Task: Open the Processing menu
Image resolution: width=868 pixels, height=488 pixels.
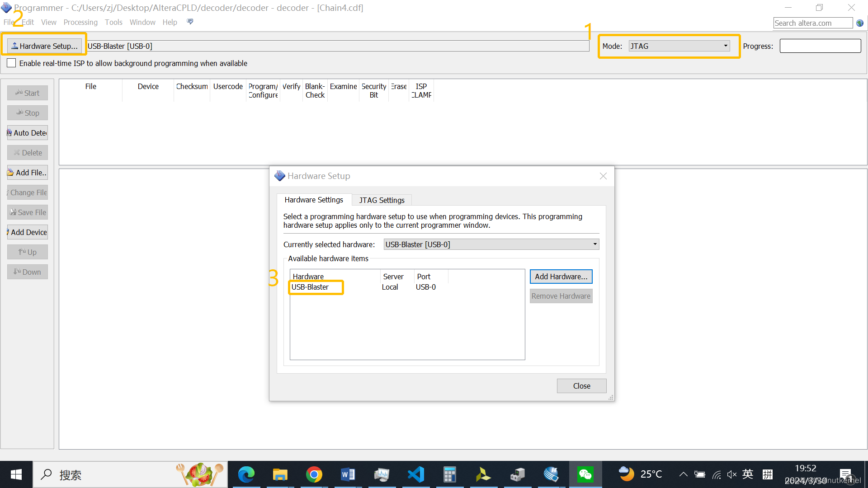Action: (80, 22)
